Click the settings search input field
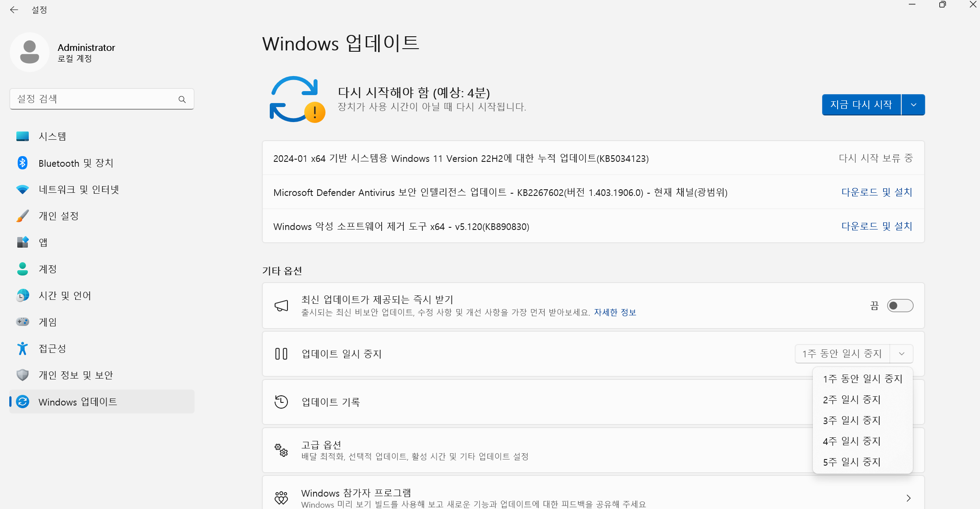 point(95,99)
